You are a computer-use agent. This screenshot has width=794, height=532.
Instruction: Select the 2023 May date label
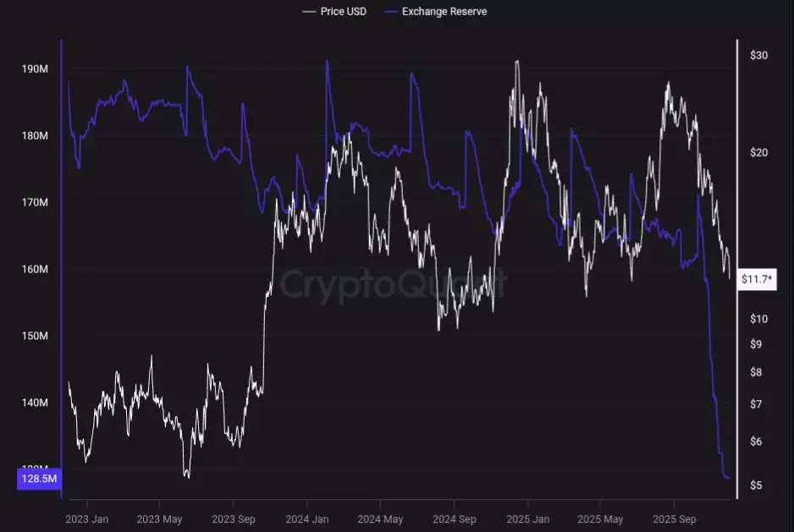(x=159, y=518)
